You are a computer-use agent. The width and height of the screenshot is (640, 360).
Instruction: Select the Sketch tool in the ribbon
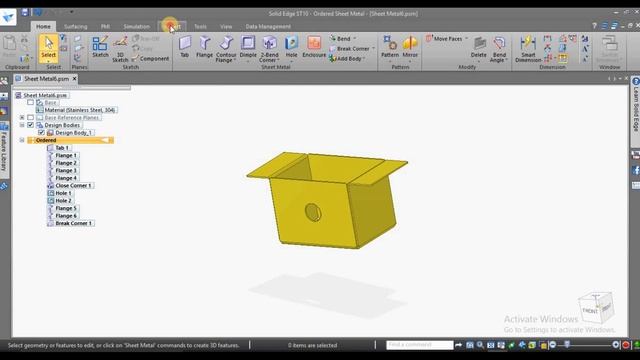click(100, 47)
